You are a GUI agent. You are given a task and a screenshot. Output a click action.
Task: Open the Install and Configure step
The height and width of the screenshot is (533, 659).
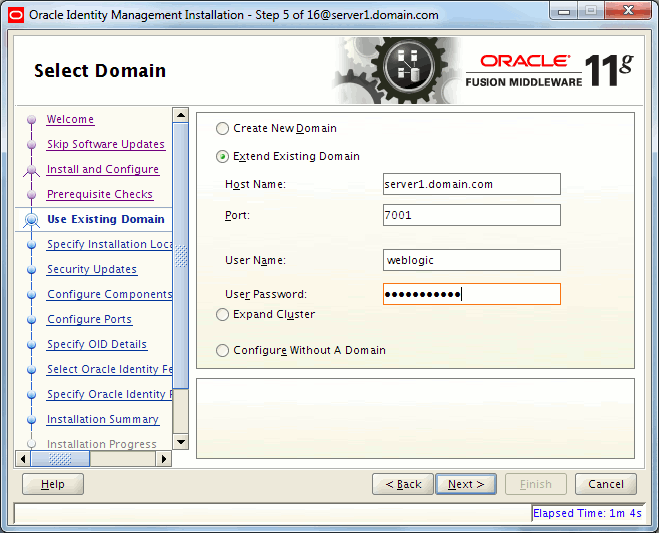(x=103, y=169)
